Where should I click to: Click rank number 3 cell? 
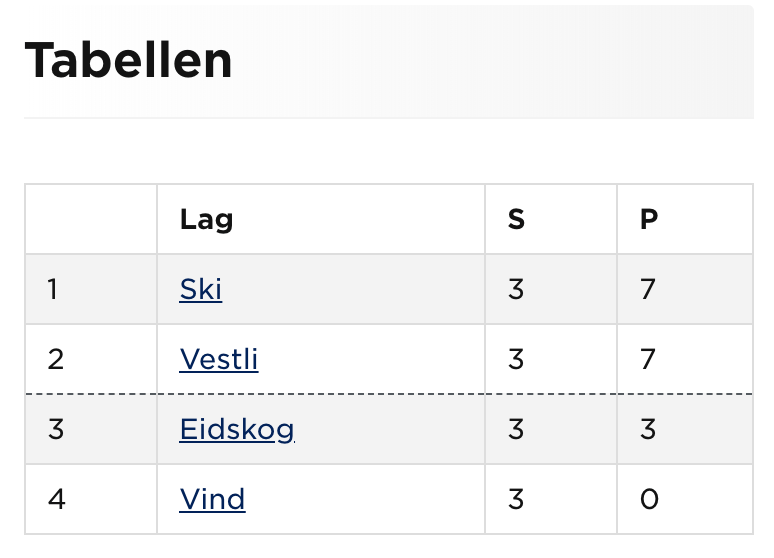[x=55, y=429]
